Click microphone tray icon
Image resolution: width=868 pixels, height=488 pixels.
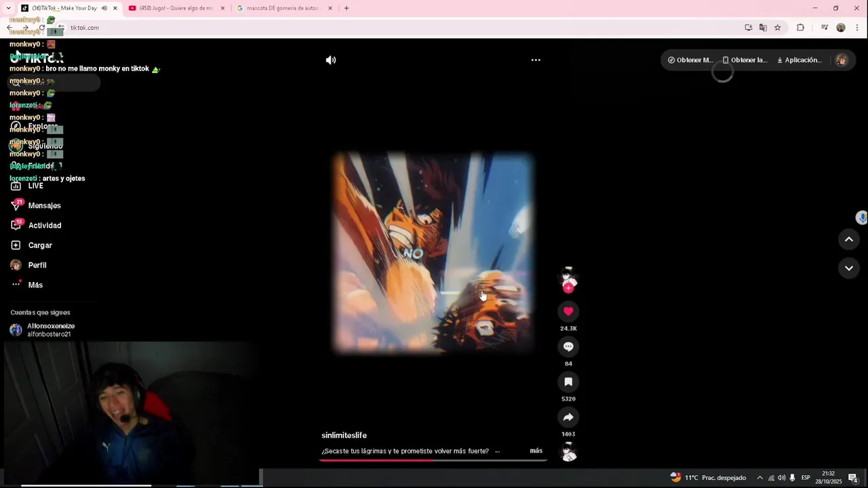click(x=792, y=478)
